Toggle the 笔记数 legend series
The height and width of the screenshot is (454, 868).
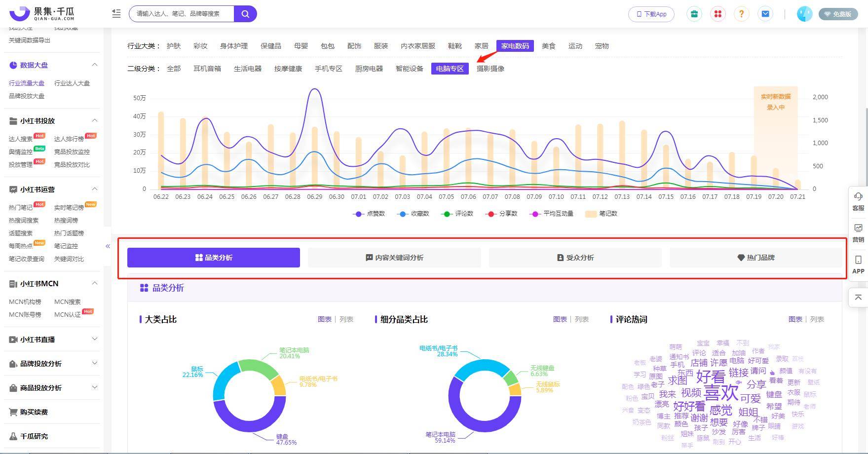point(601,214)
